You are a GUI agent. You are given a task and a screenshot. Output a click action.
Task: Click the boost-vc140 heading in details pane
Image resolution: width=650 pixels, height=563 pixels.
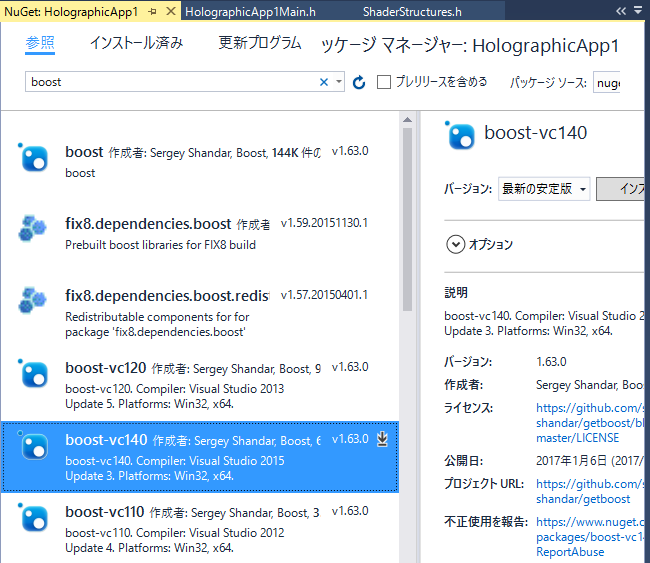click(x=536, y=133)
